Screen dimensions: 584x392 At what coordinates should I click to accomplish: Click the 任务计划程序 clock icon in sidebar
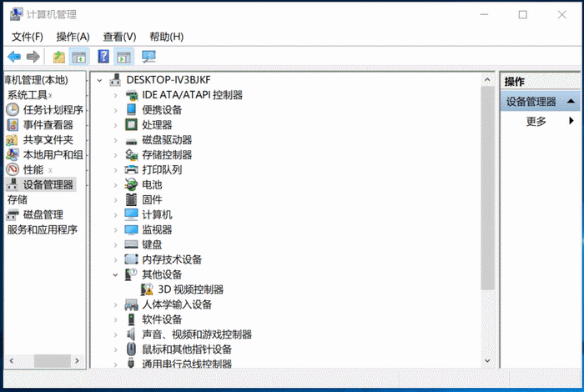[x=13, y=110]
